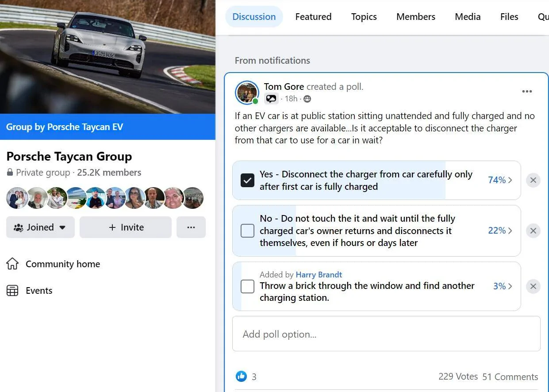View voters for the 22% option
Screen dimensions: 549x392
pos(500,231)
